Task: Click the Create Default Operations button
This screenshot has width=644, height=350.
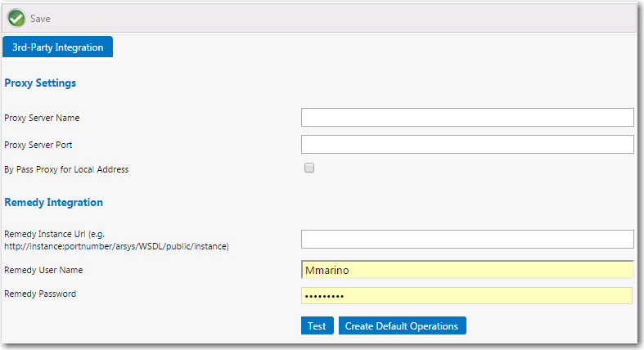Action: (402, 326)
